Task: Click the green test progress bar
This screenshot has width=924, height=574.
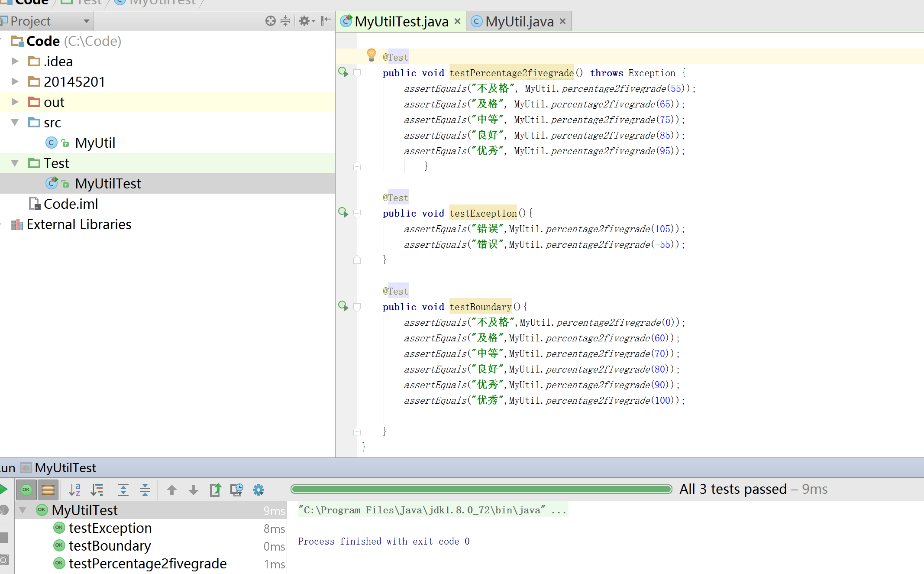Action: [481, 489]
